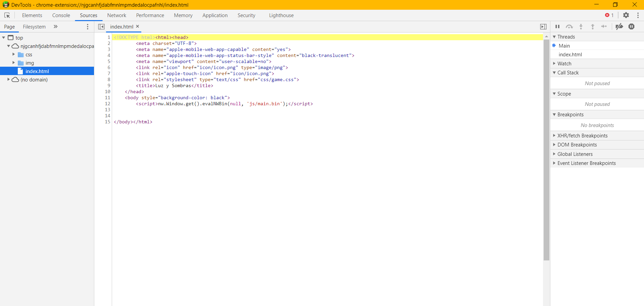
Task: Step over next function call
Action: 569,26
